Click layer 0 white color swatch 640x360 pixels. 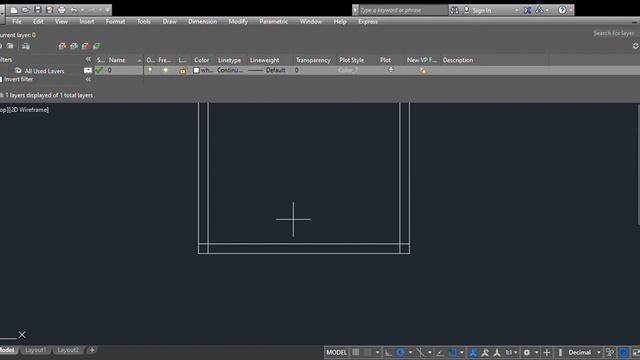(196, 70)
